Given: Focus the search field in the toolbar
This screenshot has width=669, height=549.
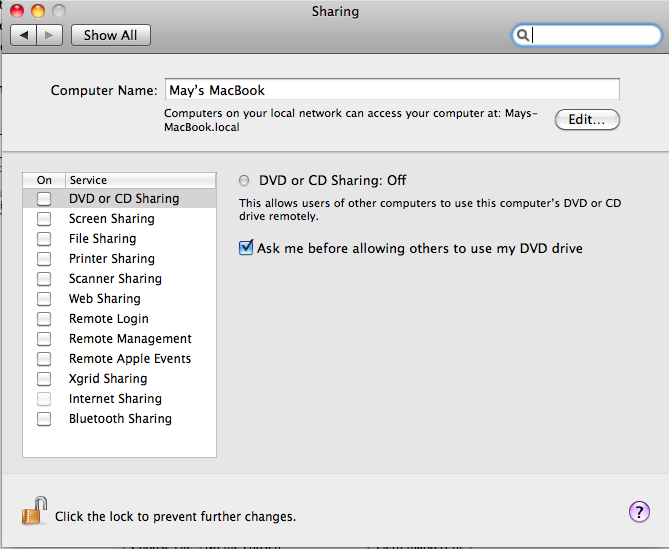Looking at the screenshot, I should pos(587,35).
